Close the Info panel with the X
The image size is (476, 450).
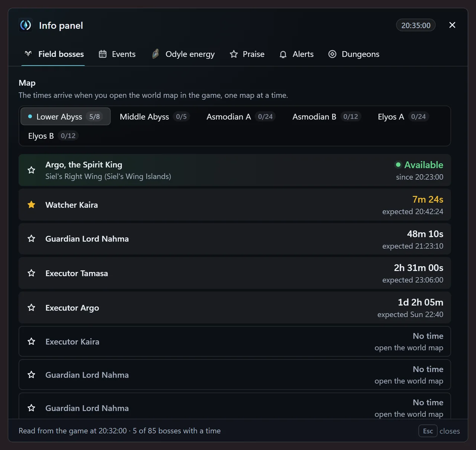(452, 25)
